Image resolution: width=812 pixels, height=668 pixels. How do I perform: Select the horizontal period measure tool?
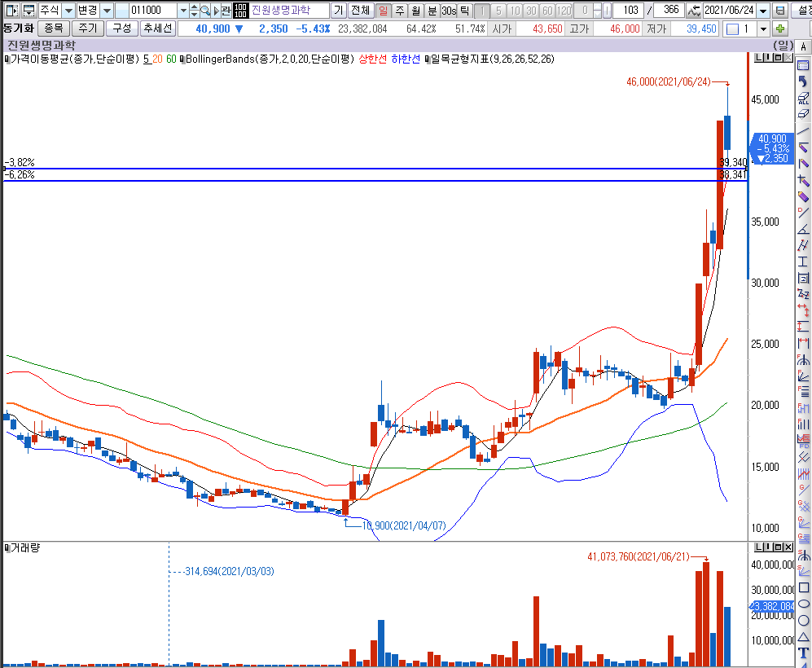(803, 343)
